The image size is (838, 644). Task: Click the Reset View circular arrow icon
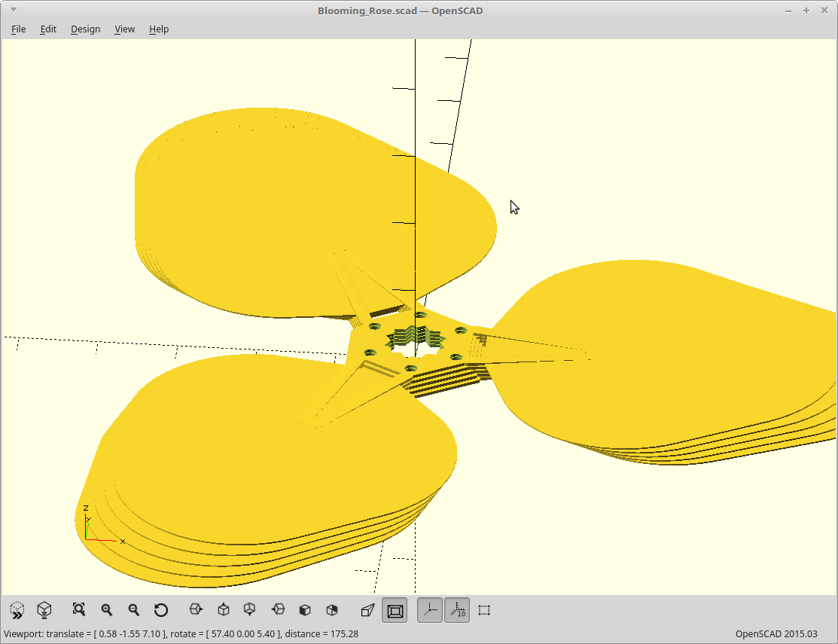coord(161,610)
